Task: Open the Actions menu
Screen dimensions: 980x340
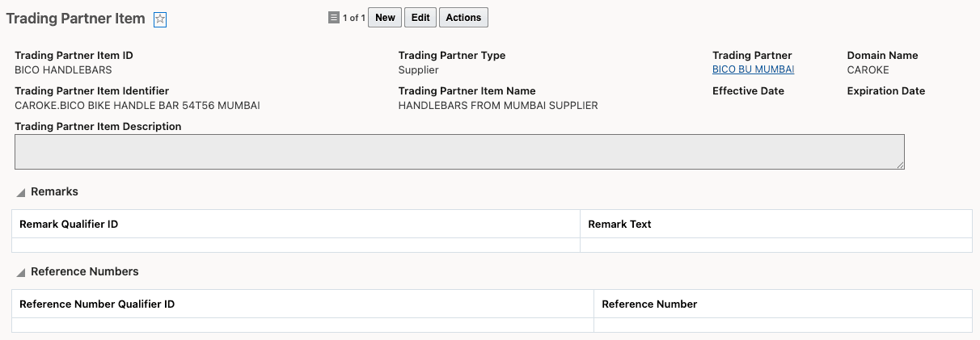Action: [463, 17]
